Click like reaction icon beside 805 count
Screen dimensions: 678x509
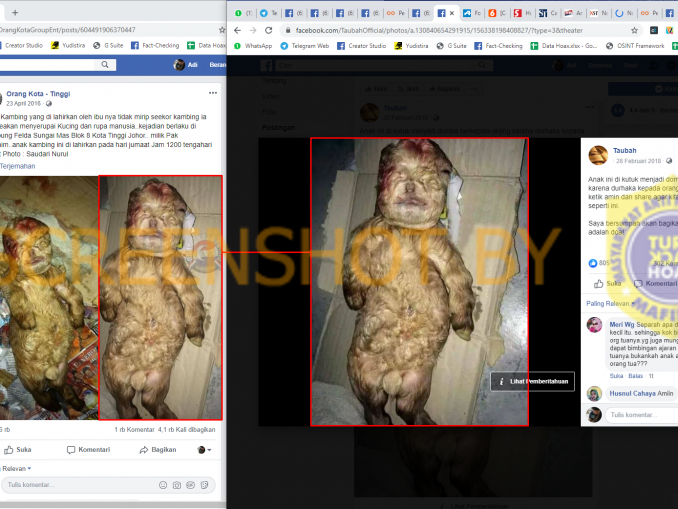tap(592, 263)
